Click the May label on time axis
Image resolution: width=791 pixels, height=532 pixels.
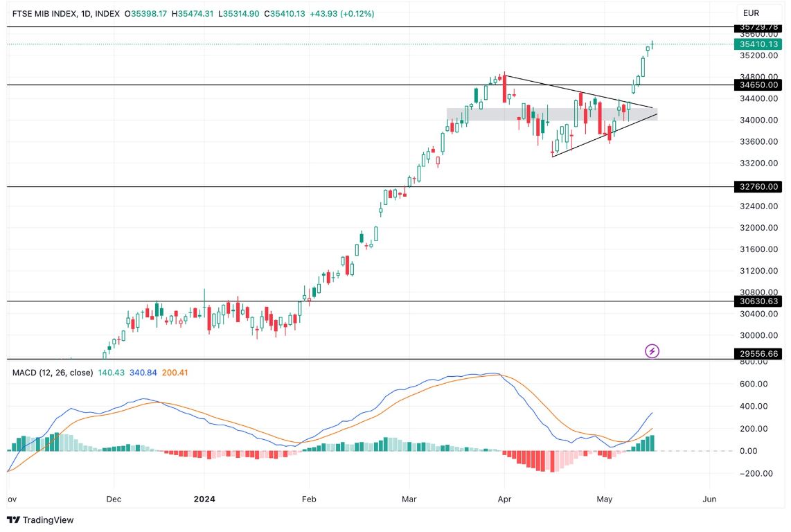pos(605,499)
